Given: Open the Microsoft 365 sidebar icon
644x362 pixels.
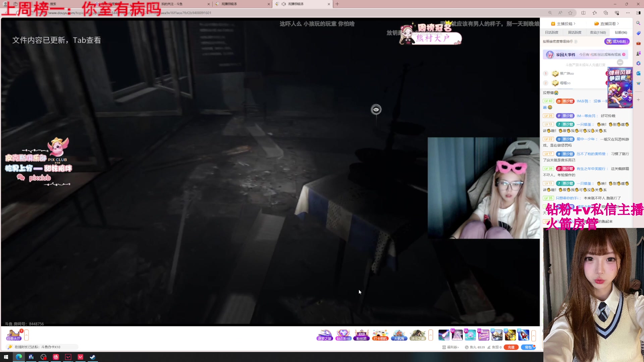Looking at the screenshot, I should (x=638, y=63).
